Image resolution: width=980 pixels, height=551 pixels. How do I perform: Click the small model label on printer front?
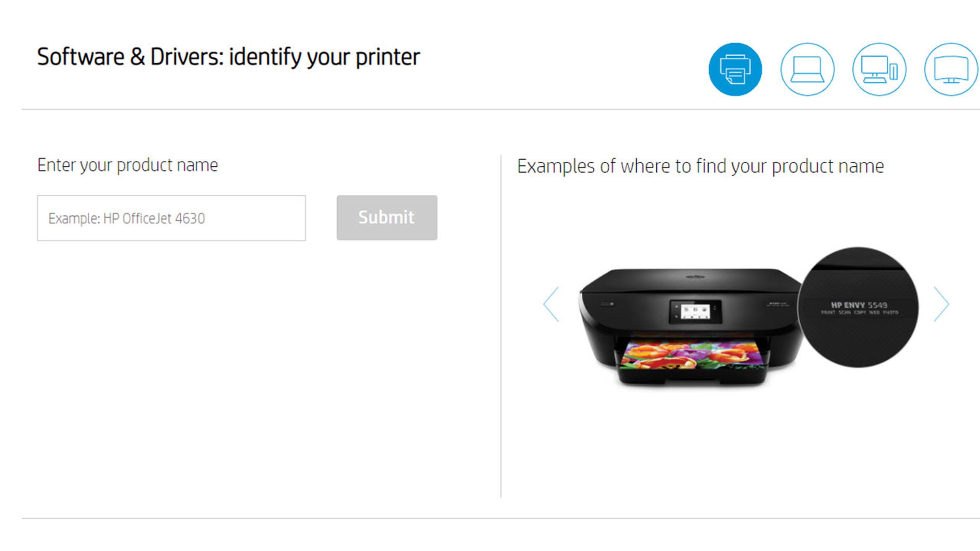pos(778,304)
